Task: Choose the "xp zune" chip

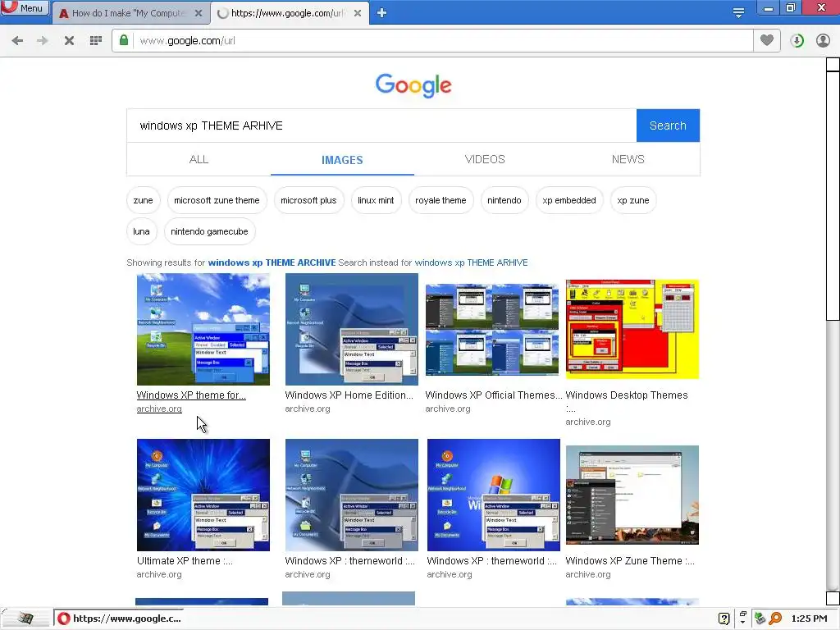Action: pos(632,200)
